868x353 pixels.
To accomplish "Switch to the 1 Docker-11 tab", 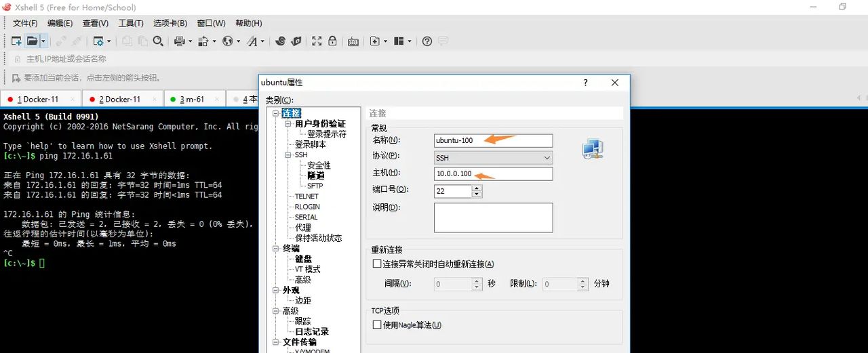I will [41, 99].
